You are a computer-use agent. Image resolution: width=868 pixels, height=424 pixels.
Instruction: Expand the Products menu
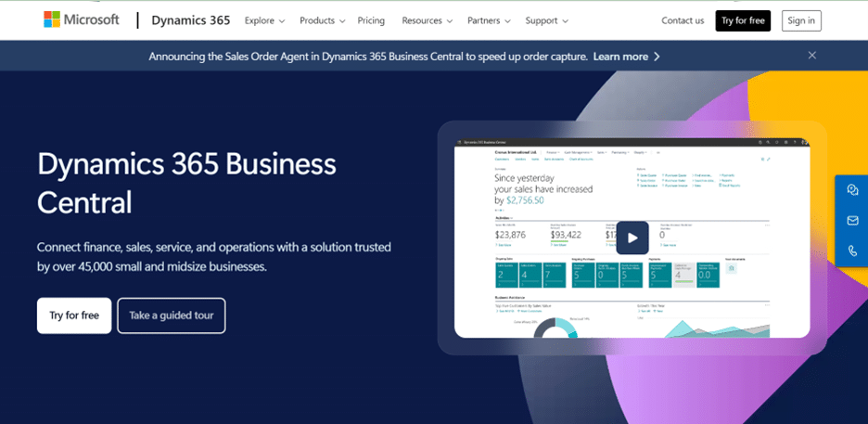[x=322, y=20]
